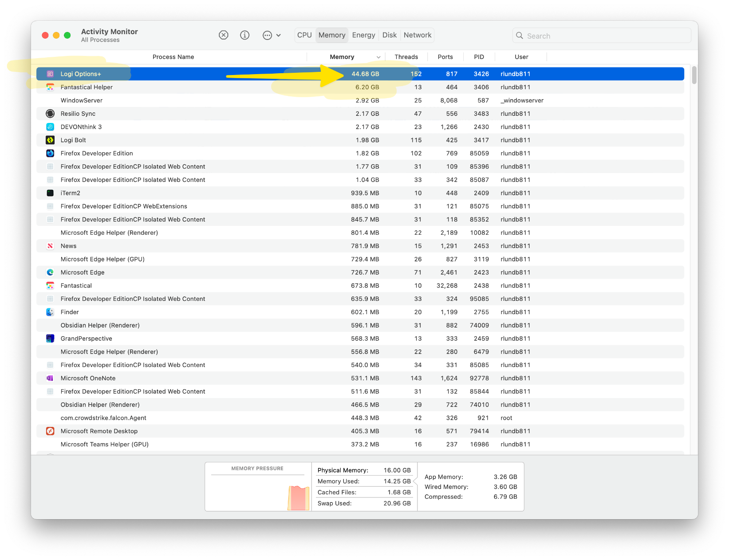Click the 32,268 ports value
729x560 pixels.
point(447,286)
